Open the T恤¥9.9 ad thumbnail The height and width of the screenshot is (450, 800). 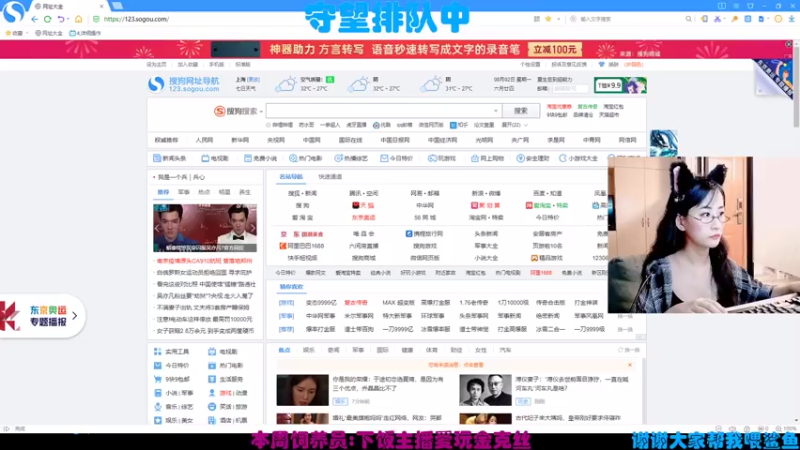click(620, 85)
